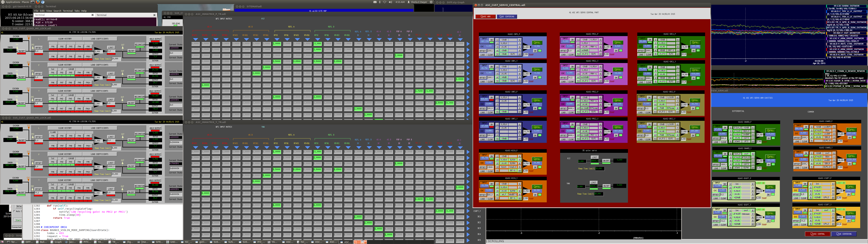Image resolution: width=868 pixels, height=244 pixels.
Task: Open the Places menu in top panel
Action: [26, 2]
